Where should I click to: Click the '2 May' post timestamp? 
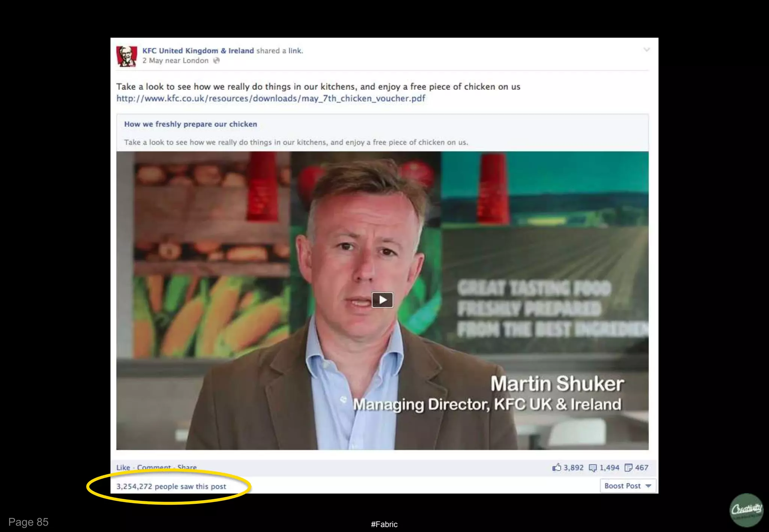(x=152, y=61)
